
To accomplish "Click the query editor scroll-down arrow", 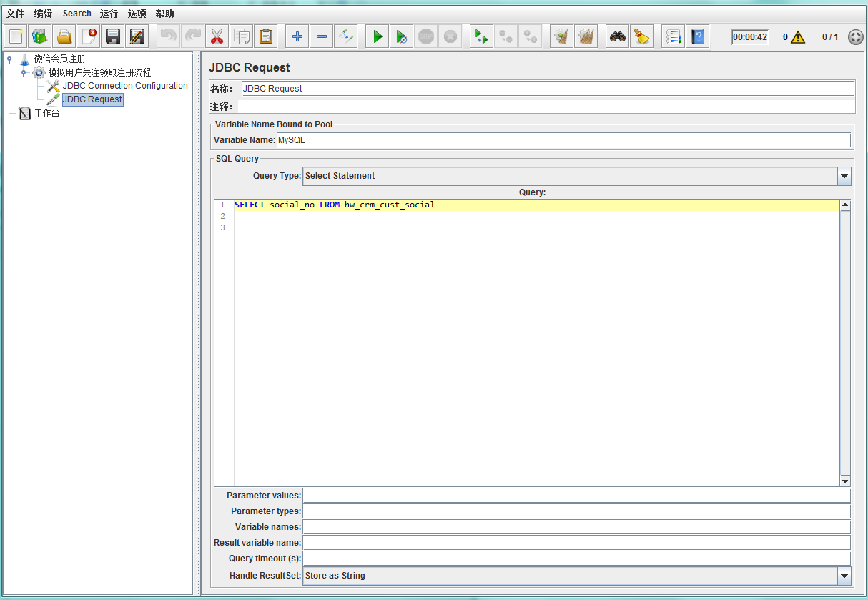I will click(845, 481).
